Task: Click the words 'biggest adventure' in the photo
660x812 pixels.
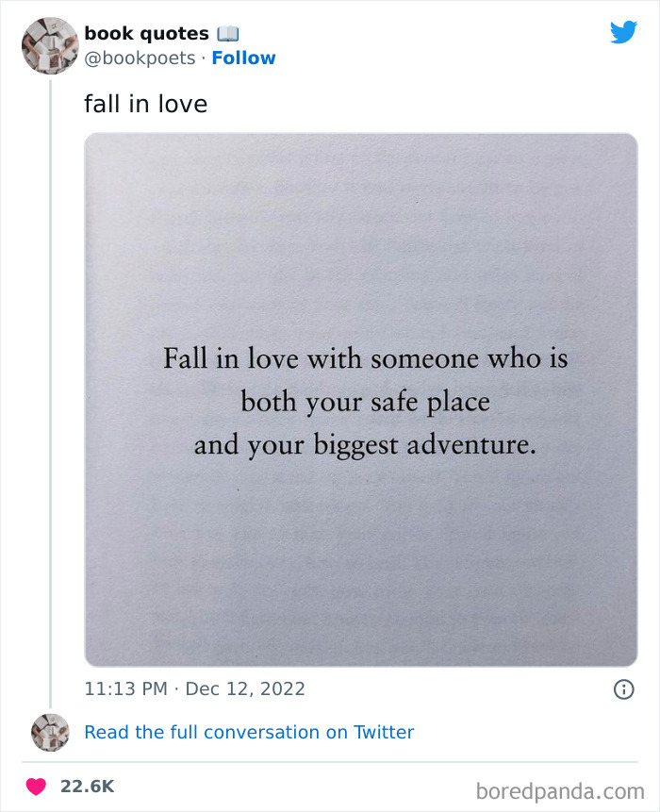Action: 424,446
